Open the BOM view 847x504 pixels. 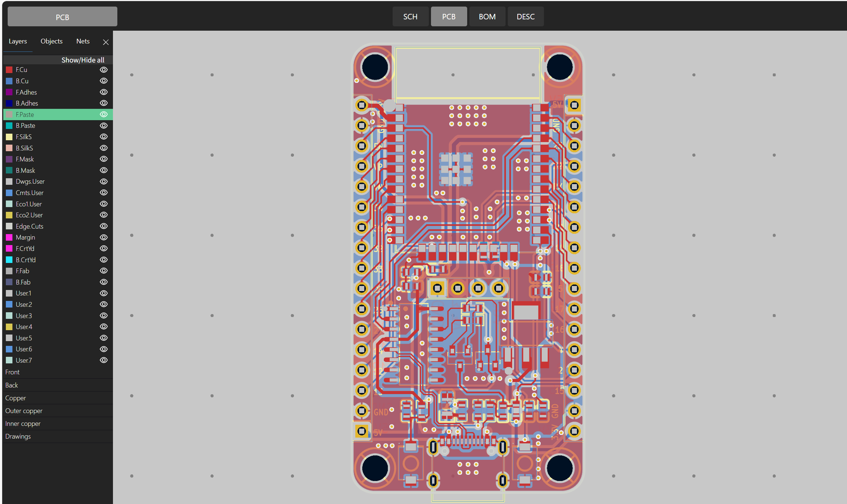[487, 17]
